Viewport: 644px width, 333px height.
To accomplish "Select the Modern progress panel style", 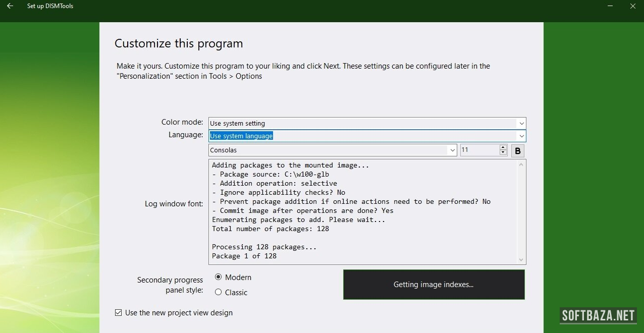I will 219,277.
